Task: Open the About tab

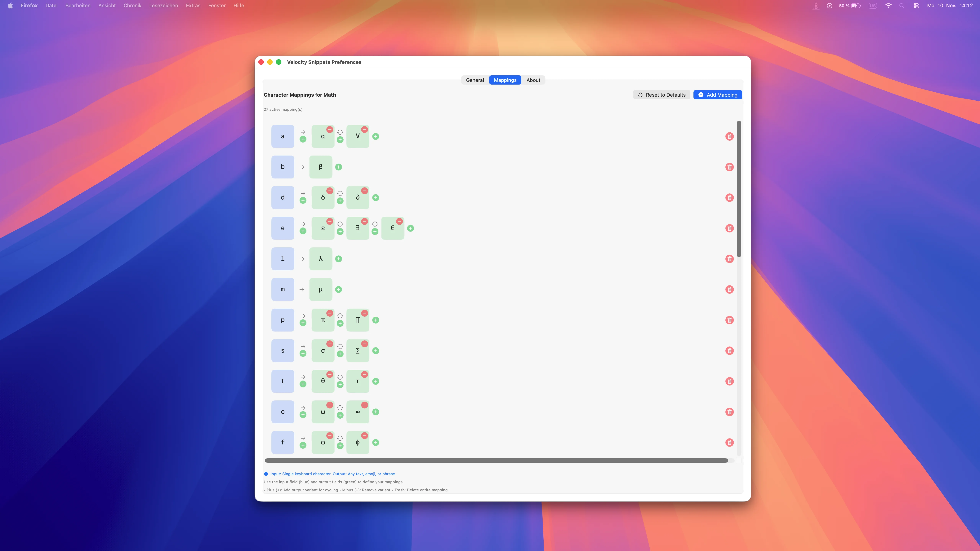Action: (x=533, y=80)
